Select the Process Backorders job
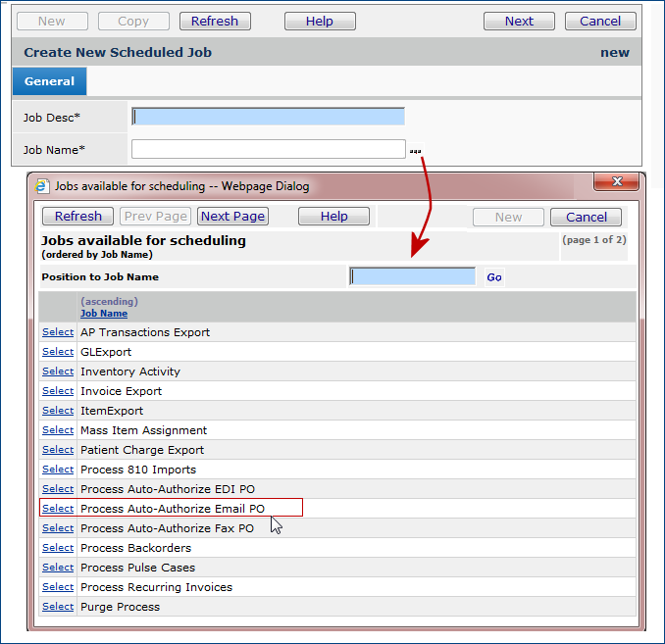 click(58, 548)
